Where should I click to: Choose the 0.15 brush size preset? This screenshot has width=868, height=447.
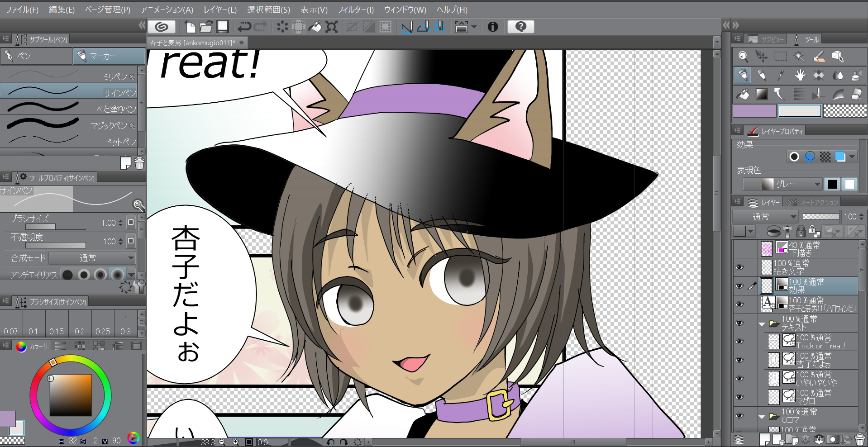pyautogui.click(x=57, y=323)
